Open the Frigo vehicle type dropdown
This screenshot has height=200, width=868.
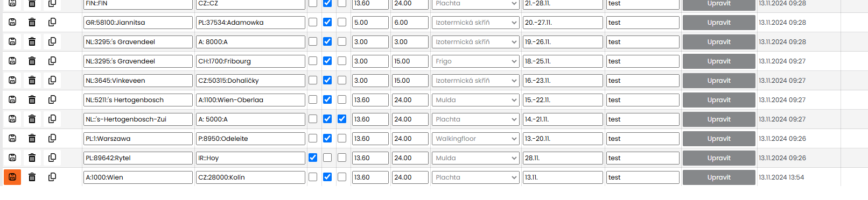475,61
